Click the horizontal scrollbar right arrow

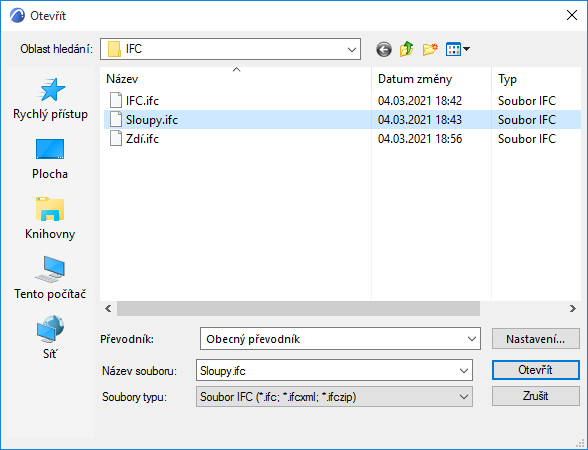pyautogui.click(x=573, y=309)
